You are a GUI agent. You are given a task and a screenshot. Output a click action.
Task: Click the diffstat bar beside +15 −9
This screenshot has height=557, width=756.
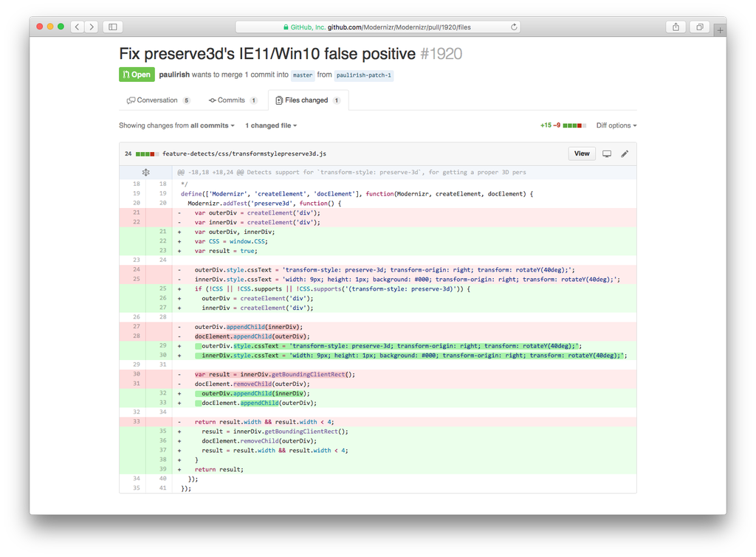pos(574,125)
